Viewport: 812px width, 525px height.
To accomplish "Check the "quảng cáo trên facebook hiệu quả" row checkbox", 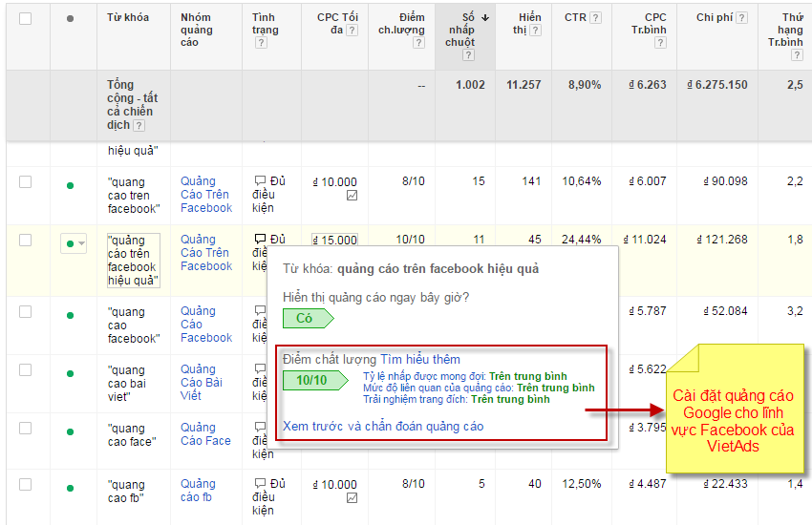I will tap(25, 240).
